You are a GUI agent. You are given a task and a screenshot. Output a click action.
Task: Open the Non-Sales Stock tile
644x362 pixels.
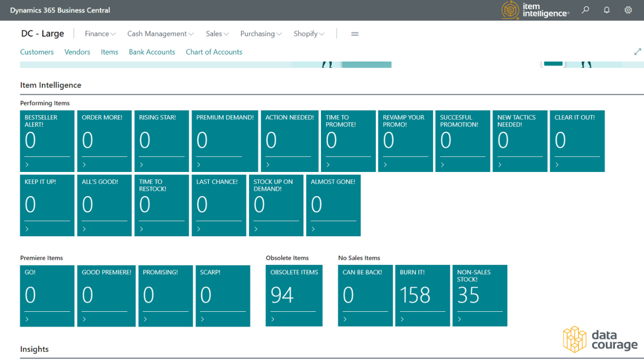click(x=479, y=296)
